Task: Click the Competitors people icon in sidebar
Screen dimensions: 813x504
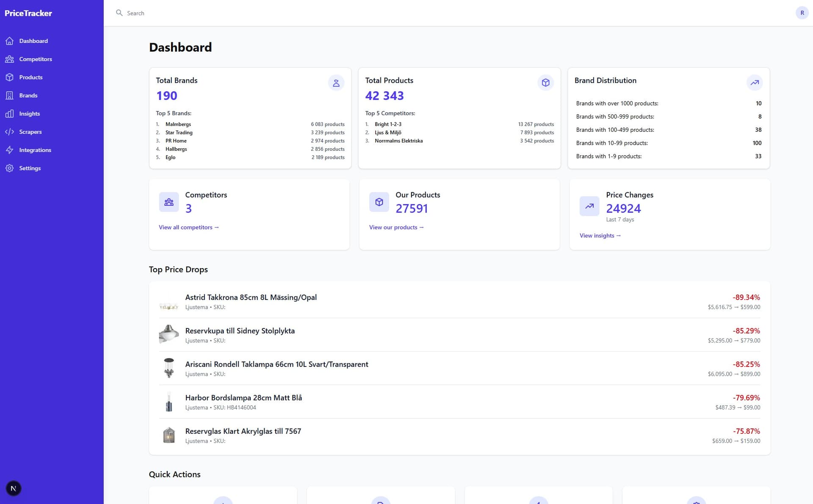Action: (9, 59)
